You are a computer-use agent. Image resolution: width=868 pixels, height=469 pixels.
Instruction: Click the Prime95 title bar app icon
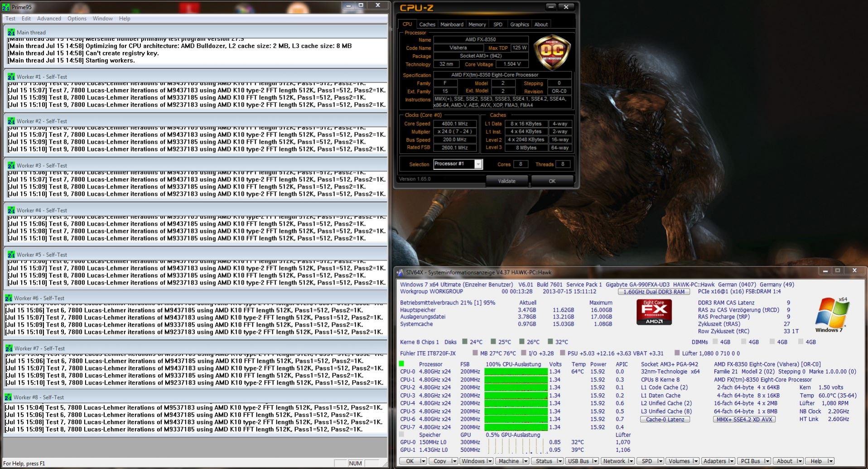(x=6, y=7)
